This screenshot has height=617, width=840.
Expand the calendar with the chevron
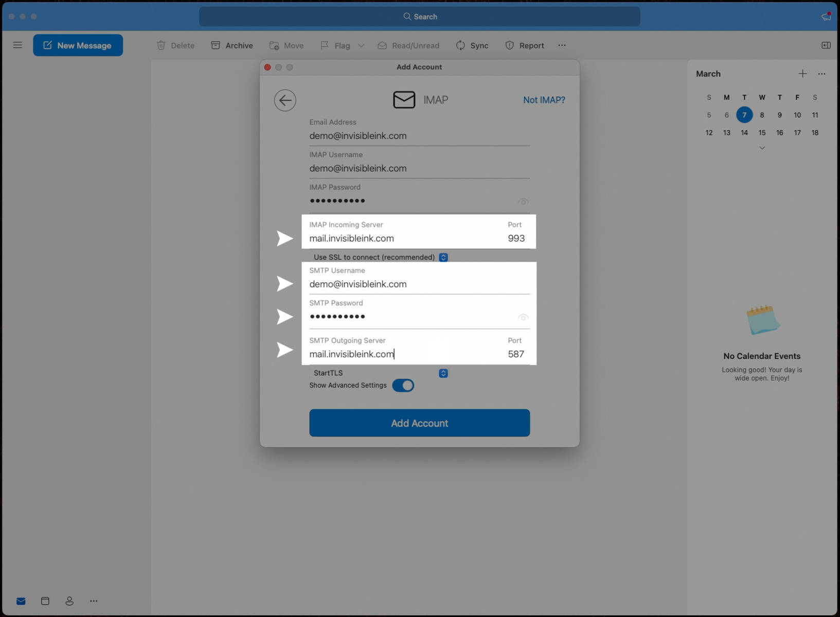[762, 148]
